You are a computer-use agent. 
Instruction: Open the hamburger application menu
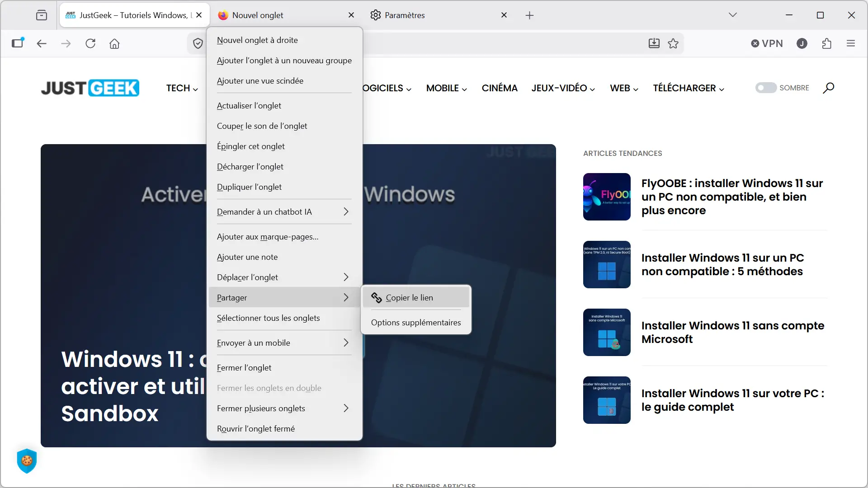[851, 43]
